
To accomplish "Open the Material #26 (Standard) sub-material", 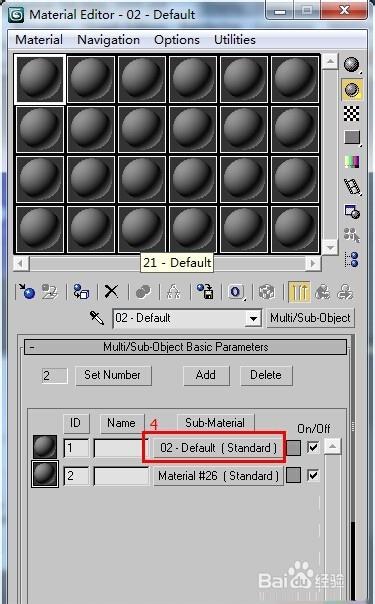I will [218, 476].
